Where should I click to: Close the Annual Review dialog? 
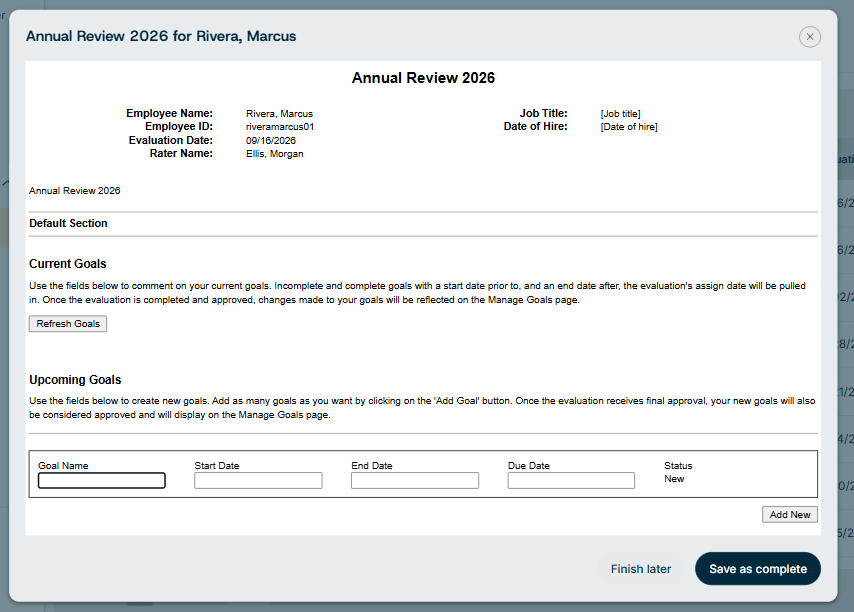click(809, 36)
